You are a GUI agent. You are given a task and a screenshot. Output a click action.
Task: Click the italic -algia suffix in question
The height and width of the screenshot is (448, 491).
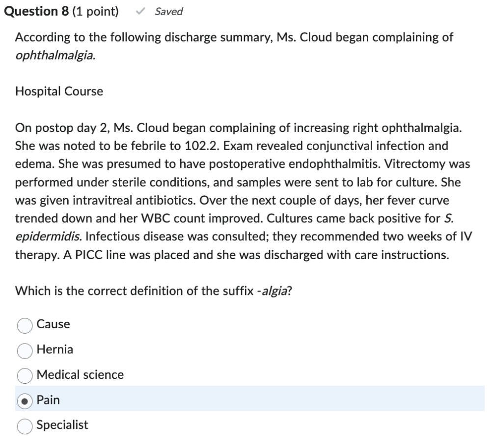[273, 290]
